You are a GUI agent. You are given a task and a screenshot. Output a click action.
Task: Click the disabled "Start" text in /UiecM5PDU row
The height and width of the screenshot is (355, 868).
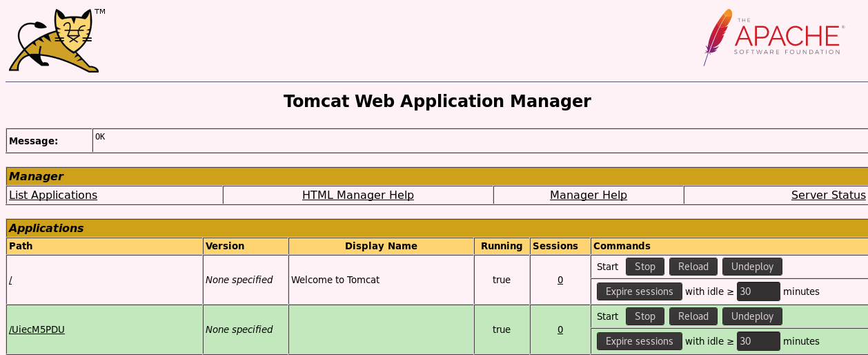607,316
